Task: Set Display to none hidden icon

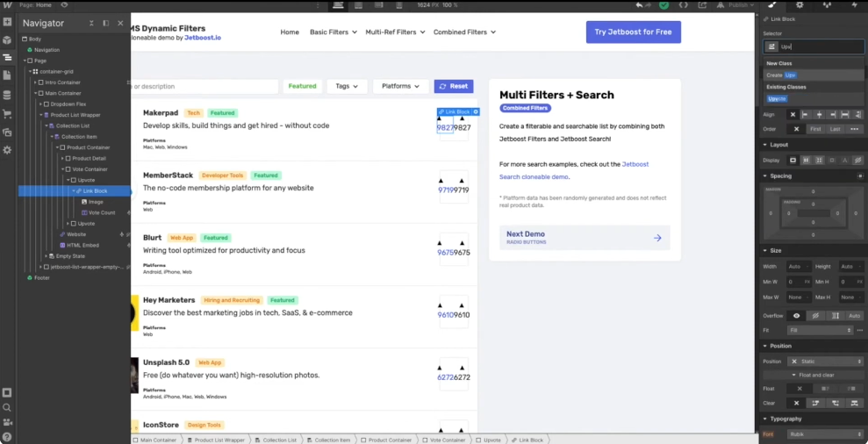Action: [x=858, y=160]
